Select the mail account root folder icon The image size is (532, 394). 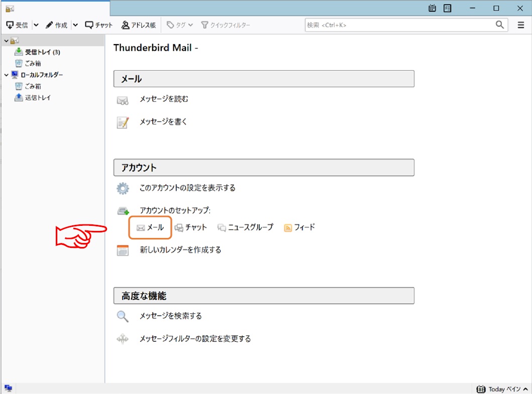(x=15, y=41)
